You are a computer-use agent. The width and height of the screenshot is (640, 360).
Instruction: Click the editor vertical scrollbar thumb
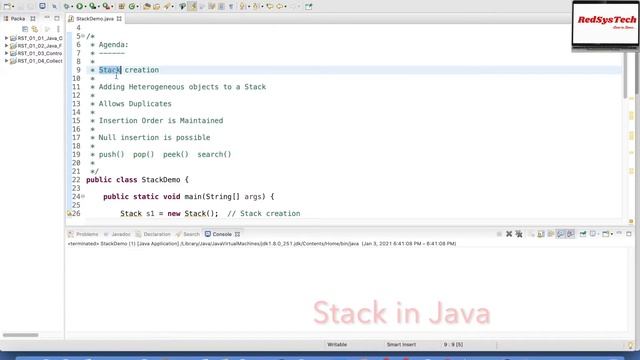point(626,75)
